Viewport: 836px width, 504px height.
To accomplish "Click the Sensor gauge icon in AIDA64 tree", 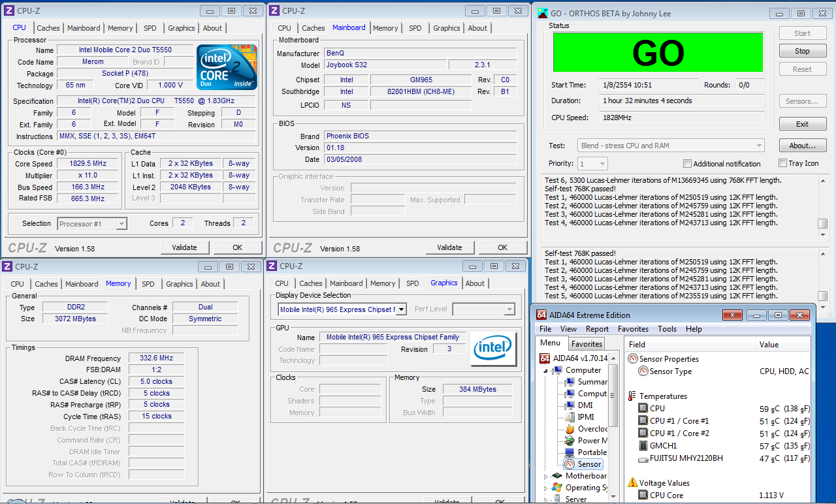I will pyautogui.click(x=570, y=464).
